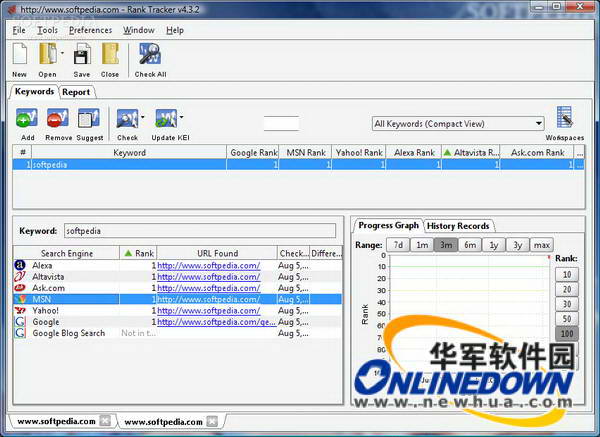The height and width of the screenshot is (437, 600).
Task: Open the Workspaces icon
Action: pos(564,117)
